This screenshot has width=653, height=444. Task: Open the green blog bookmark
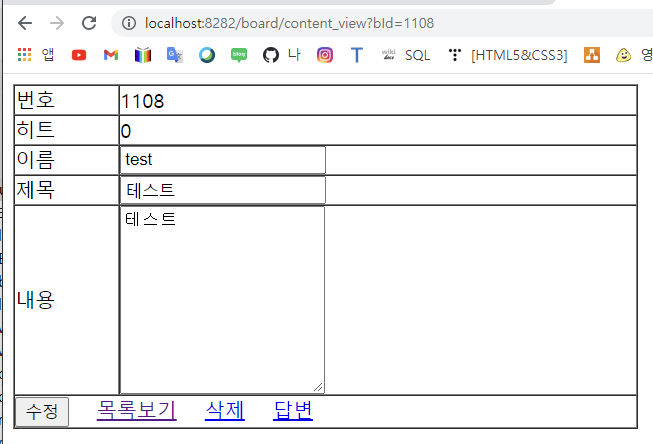[239, 55]
